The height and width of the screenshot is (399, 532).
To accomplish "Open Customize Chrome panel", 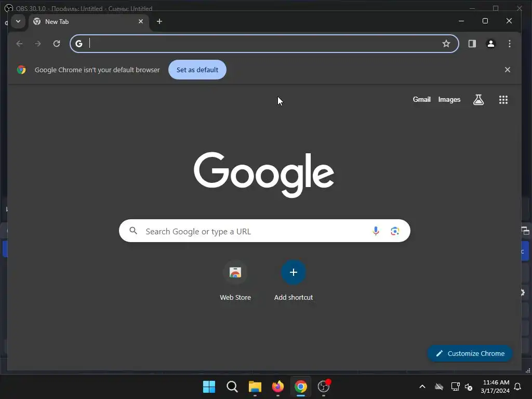I will (470, 353).
